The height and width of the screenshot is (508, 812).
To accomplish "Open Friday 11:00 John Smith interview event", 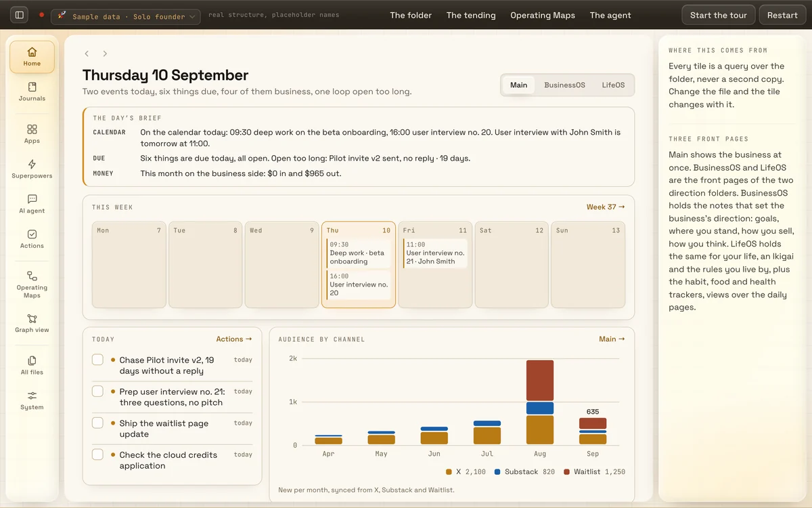I will pos(435,253).
